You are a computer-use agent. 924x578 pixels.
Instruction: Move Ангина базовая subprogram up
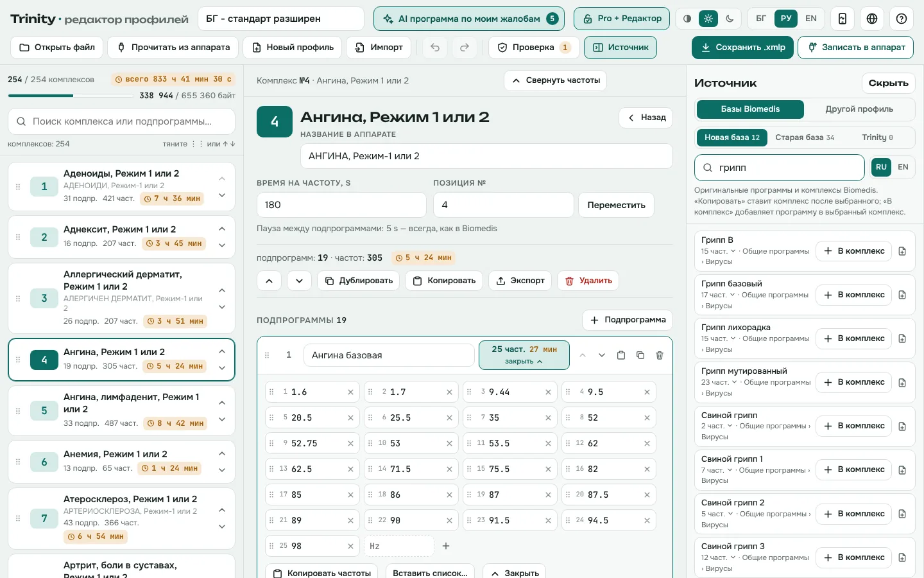tap(583, 355)
